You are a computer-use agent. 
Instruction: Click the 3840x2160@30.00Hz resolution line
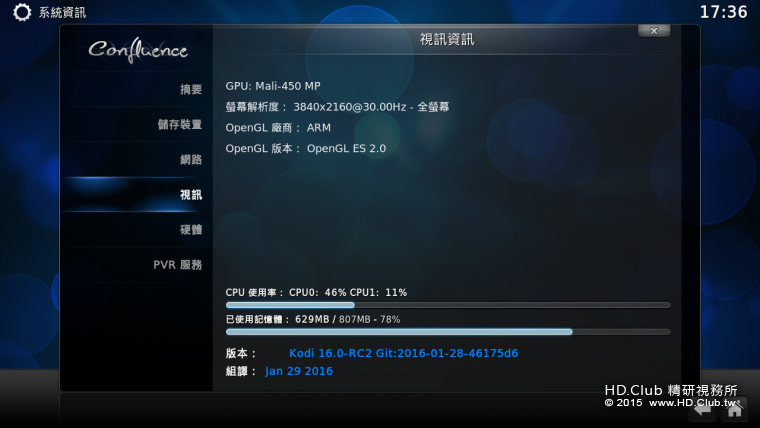[337, 107]
